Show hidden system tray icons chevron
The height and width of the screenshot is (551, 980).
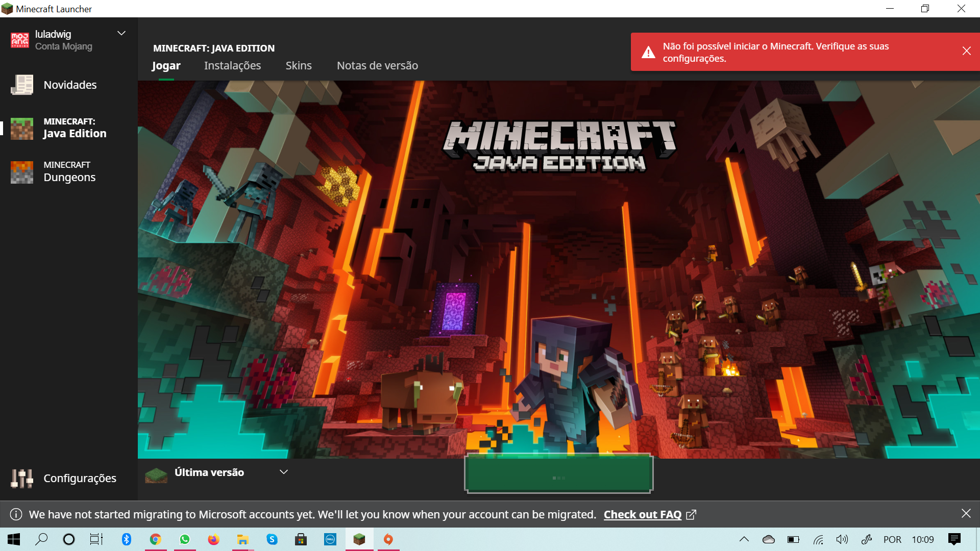[744, 539]
